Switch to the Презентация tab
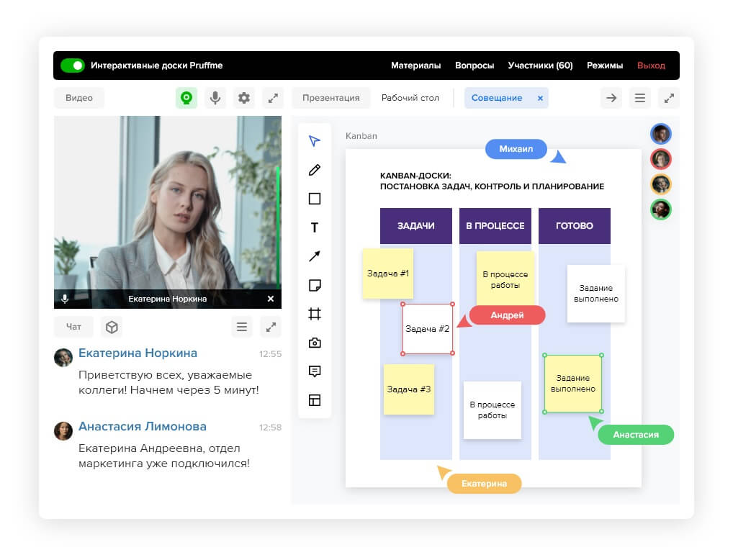This screenshot has height=560, width=733. (330, 98)
